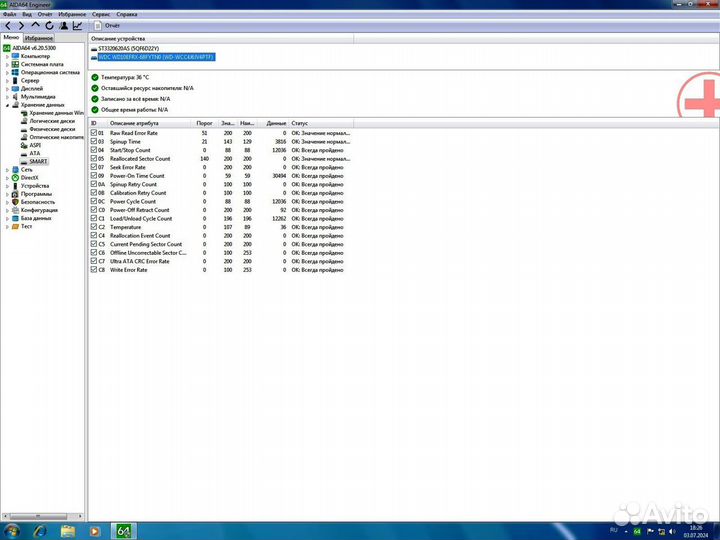Select the ST3320620AS drive in the device list
Screen dimensions: 720x540
pos(128,48)
